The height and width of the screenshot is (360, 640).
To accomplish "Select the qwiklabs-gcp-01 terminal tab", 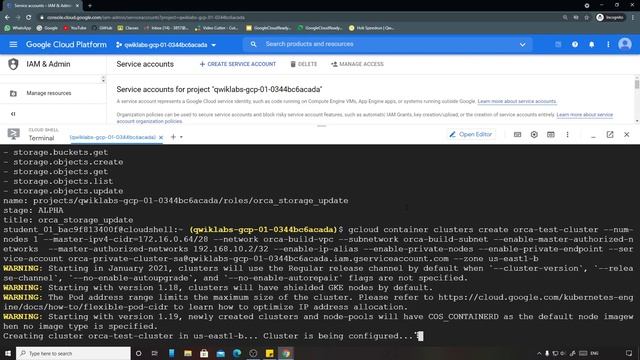I will pos(113,137).
